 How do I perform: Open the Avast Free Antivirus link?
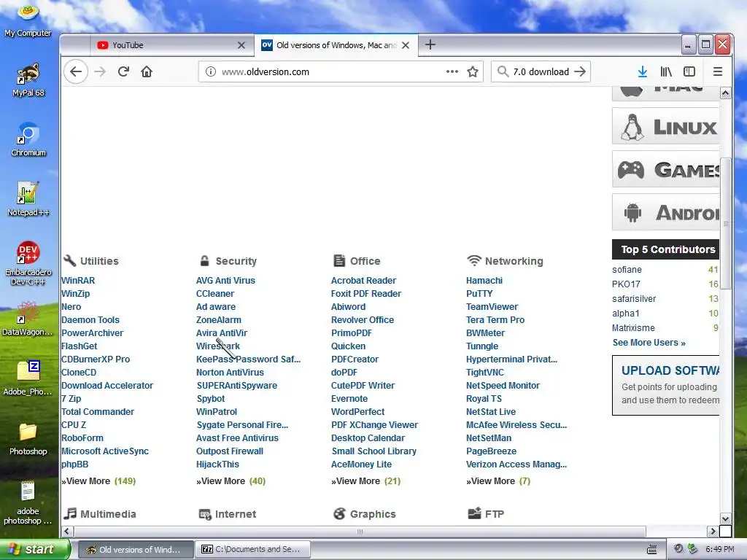237,438
